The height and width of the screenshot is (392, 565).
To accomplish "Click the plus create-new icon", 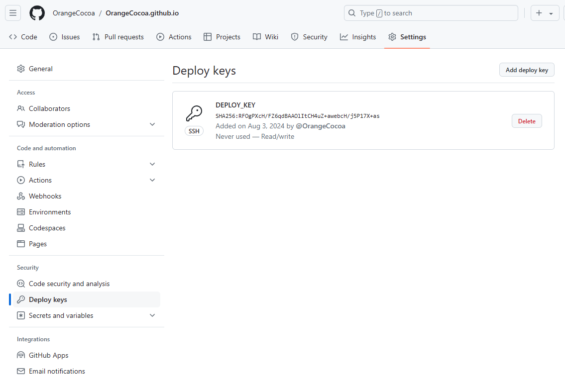I will click(x=539, y=13).
